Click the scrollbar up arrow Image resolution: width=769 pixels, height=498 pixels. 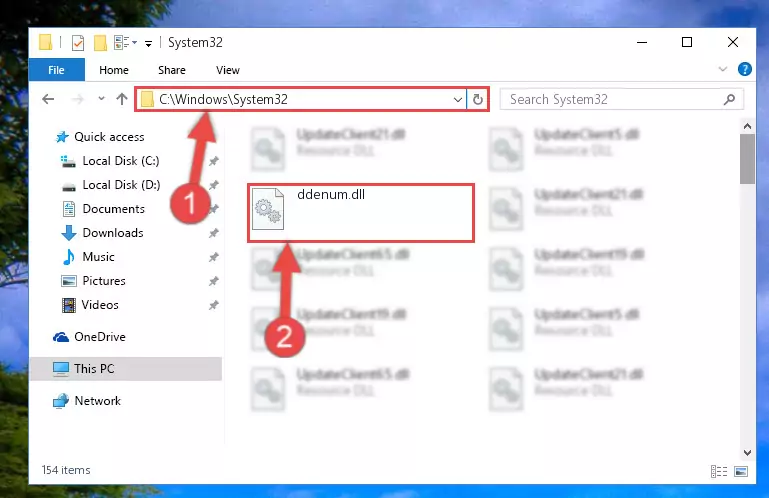click(747, 126)
